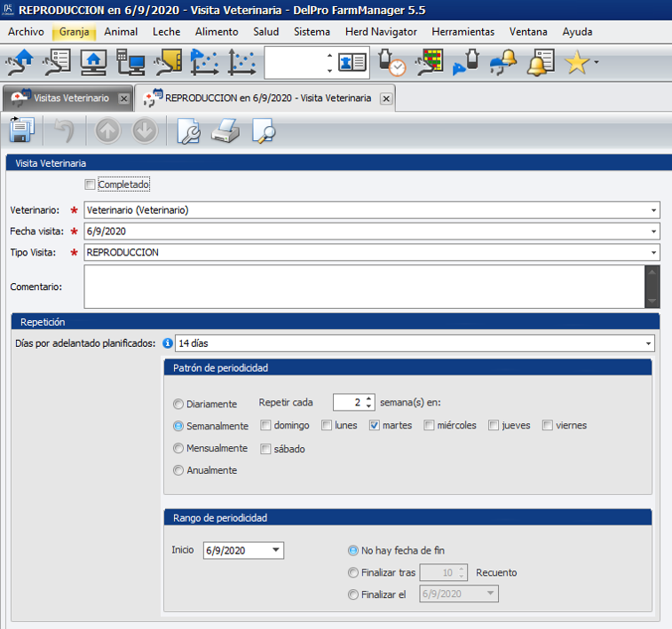The width and height of the screenshot is (672, 629).
Task: Close the REPRODUCCION visit tab
Action: tap(385, 98)
